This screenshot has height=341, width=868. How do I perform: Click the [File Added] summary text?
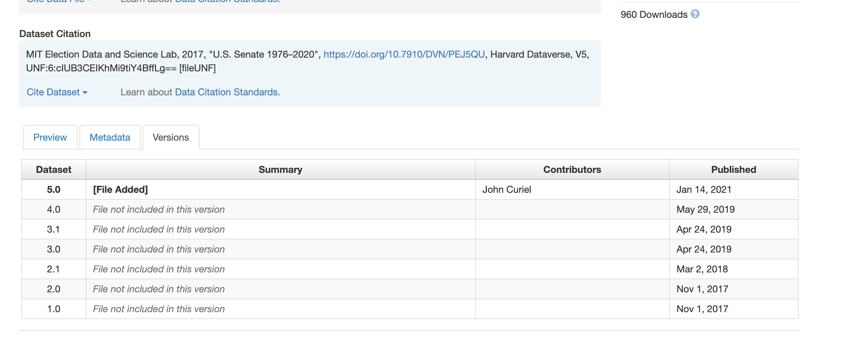(x=120, y=190)
